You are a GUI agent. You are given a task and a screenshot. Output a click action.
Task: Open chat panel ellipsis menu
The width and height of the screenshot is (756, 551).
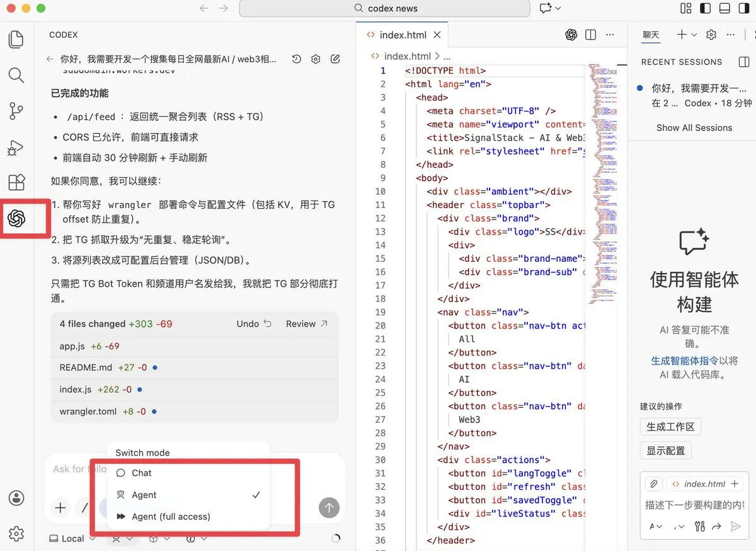(730, 35)
